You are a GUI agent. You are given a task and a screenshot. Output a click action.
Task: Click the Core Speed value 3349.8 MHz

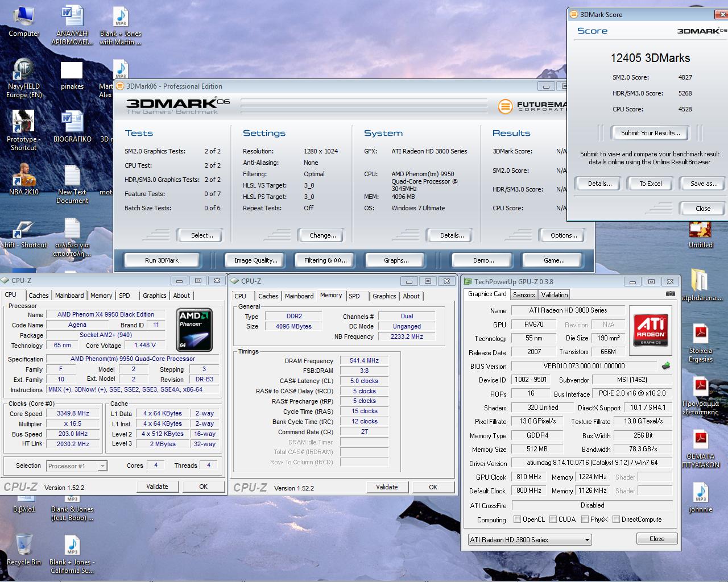(73, 414)
